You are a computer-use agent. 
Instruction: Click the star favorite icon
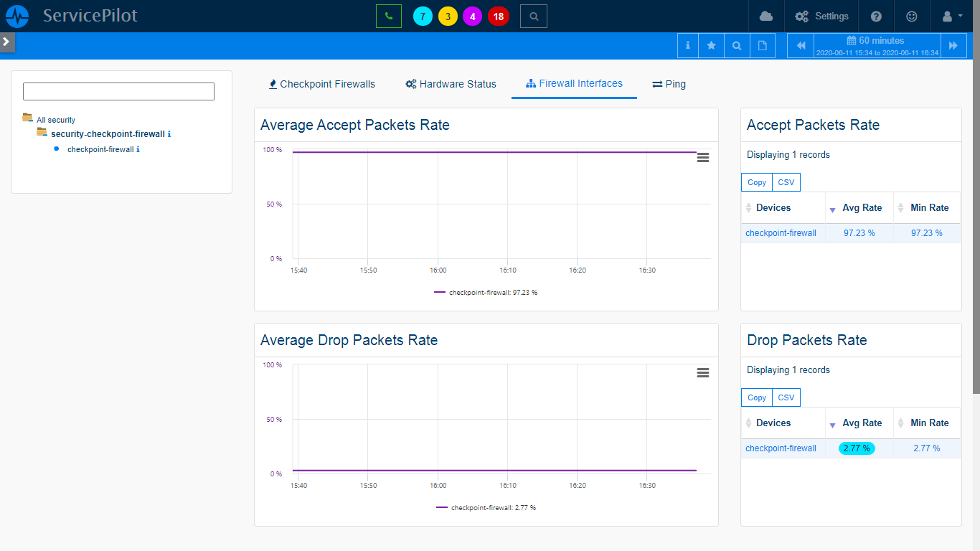click(712, 45)
